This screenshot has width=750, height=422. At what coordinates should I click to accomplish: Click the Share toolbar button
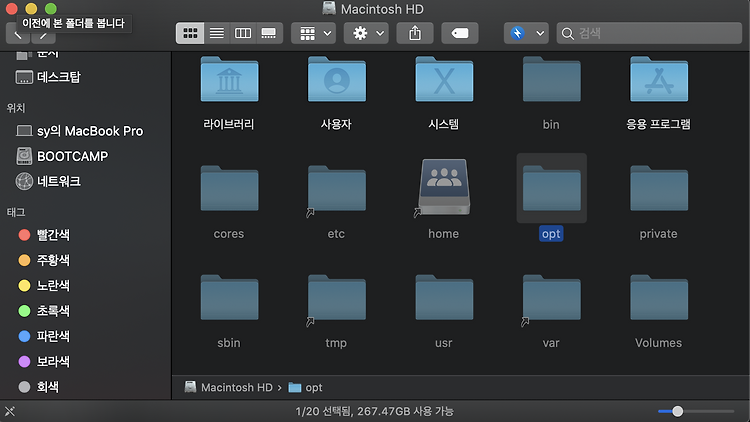(x=415, y=33)
